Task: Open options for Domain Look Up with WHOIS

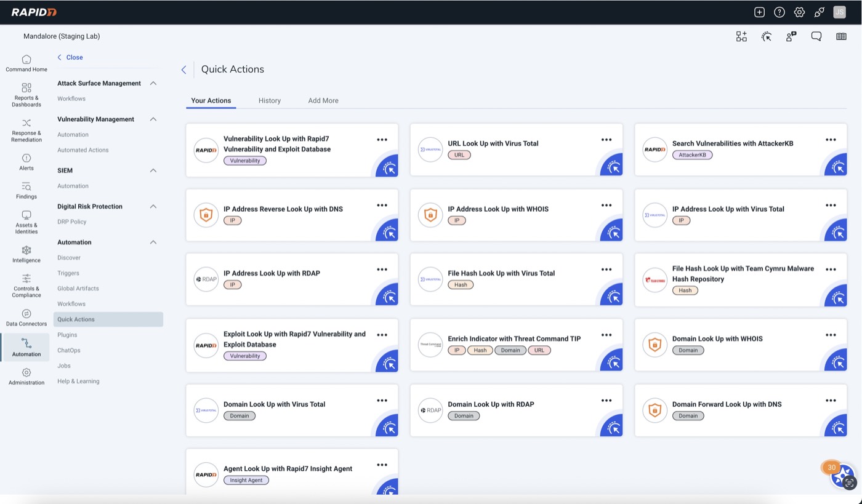Action: coord(831,335)
